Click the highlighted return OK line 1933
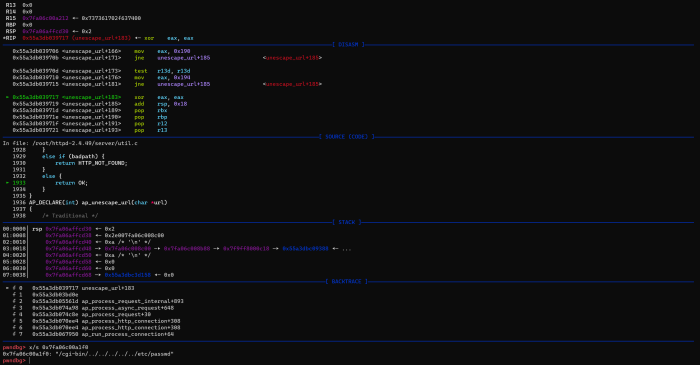Image resolution: width=700 pixels, height=366 pixels. click(47, 183)
